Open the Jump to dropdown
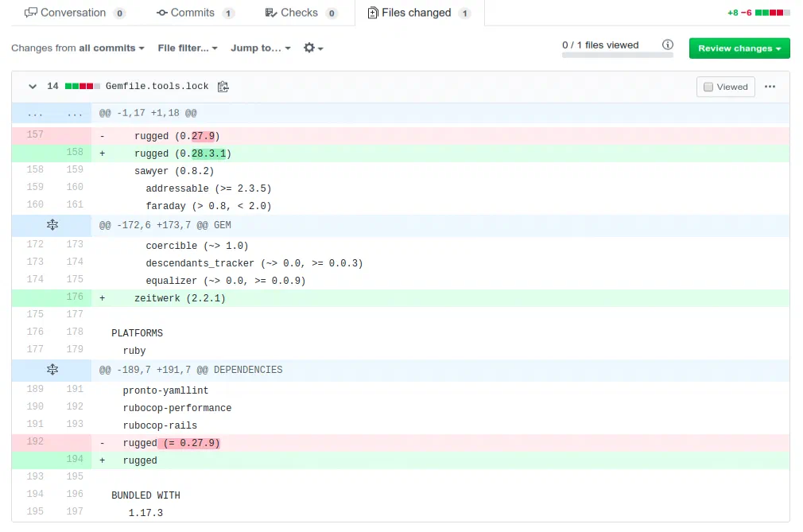This screenshot has width=803, height=532. pos(261,49)
